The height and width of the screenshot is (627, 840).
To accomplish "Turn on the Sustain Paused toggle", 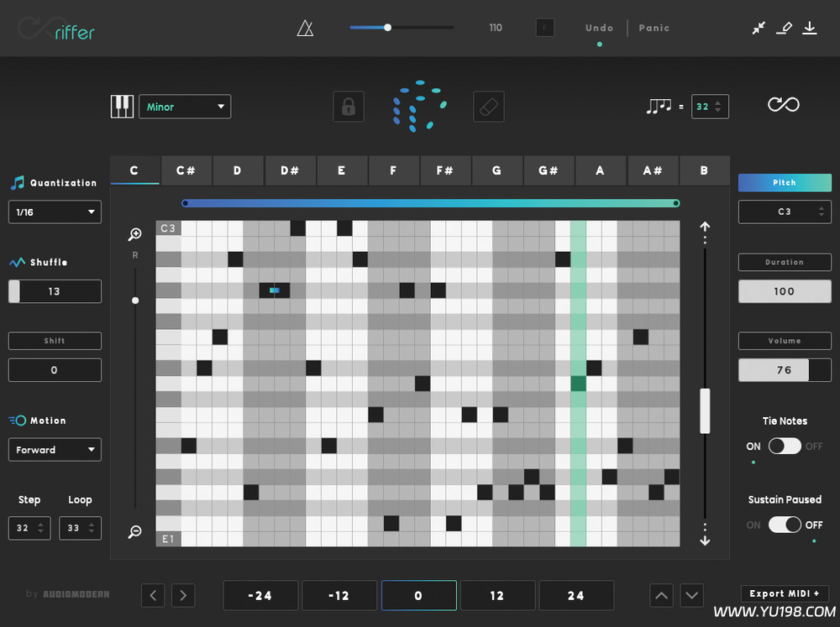I will (x=785, y=524).
